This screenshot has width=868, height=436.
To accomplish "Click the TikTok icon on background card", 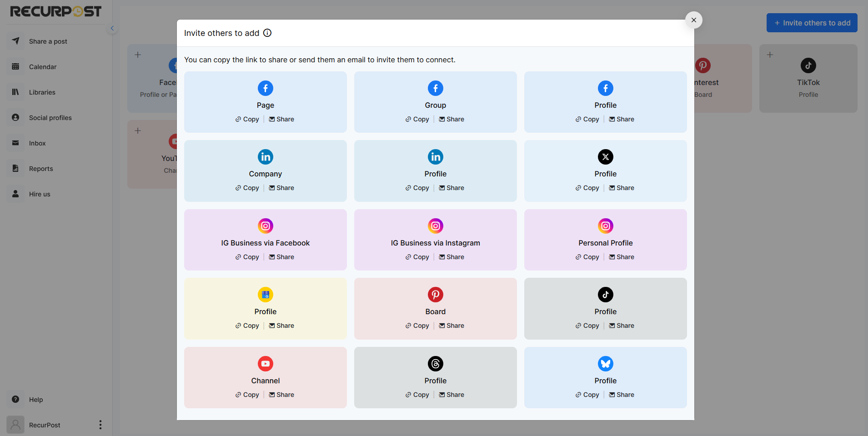I will pyautogui.click(x=808, y=65).
